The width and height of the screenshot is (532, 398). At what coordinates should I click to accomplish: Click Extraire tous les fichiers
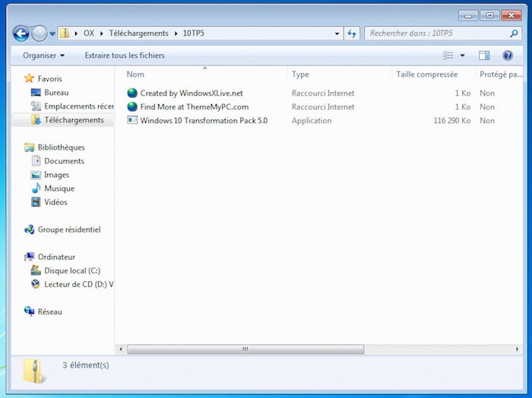[x=125, y=55]
